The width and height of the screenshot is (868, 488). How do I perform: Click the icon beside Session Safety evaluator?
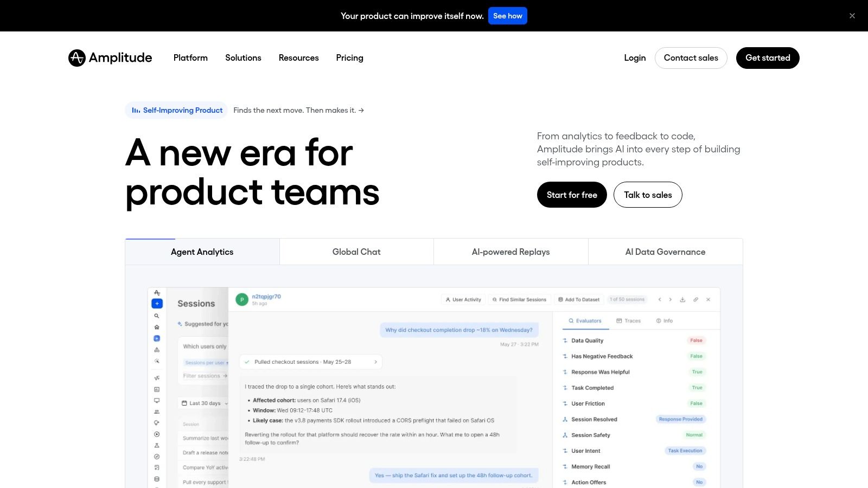565,435
